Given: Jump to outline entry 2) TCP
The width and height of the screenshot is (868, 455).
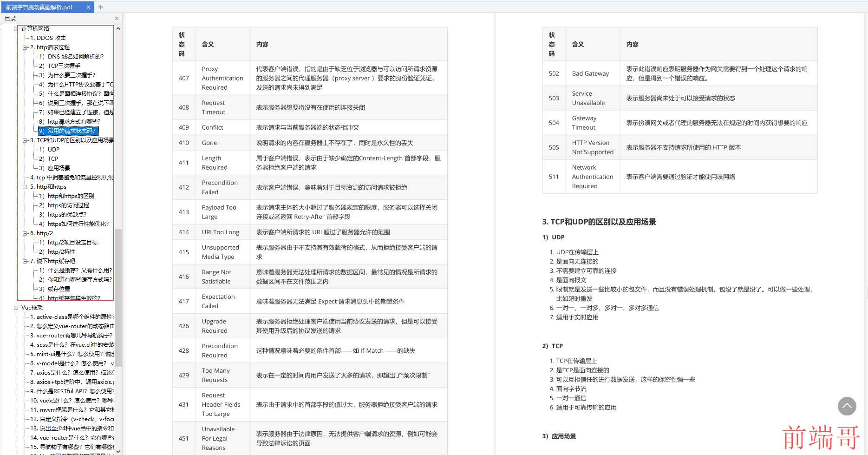Looking at the screenshot, I should 48,159.
